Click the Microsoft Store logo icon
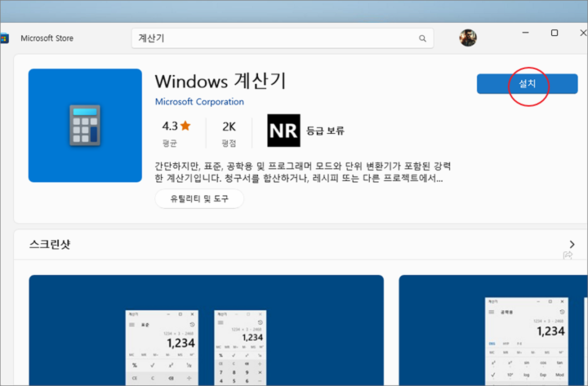Image resolution: width=588 pixels, height=386 pixels. [x=4, y=38]
